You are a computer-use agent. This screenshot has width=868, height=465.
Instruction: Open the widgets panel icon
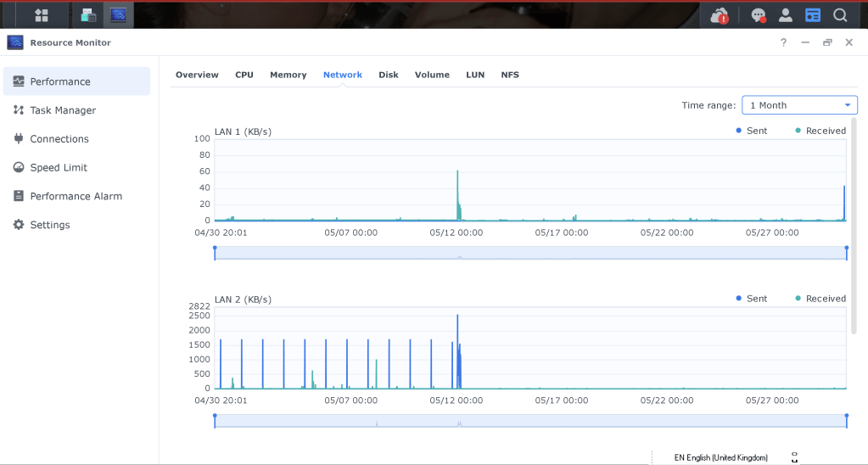813,15
